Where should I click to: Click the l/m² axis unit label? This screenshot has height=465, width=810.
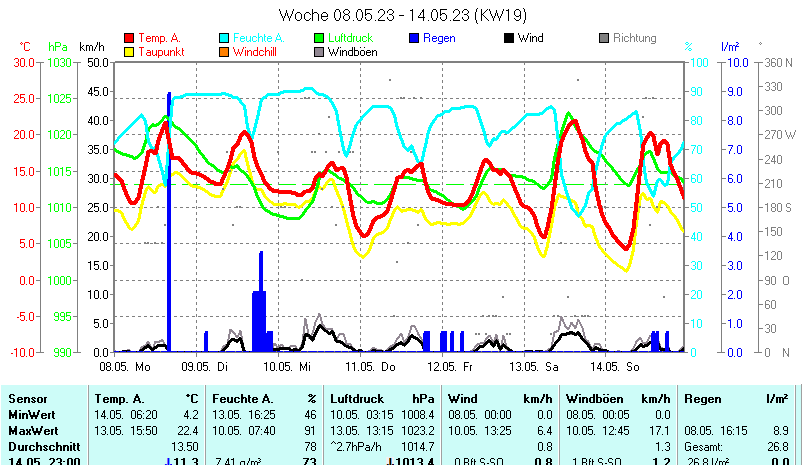tap(729, 47)
